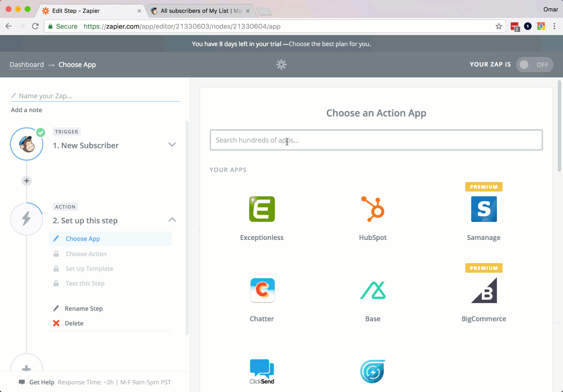Click Rename Step
This screenshot has height=392, width=563.
tap(84, 309)
